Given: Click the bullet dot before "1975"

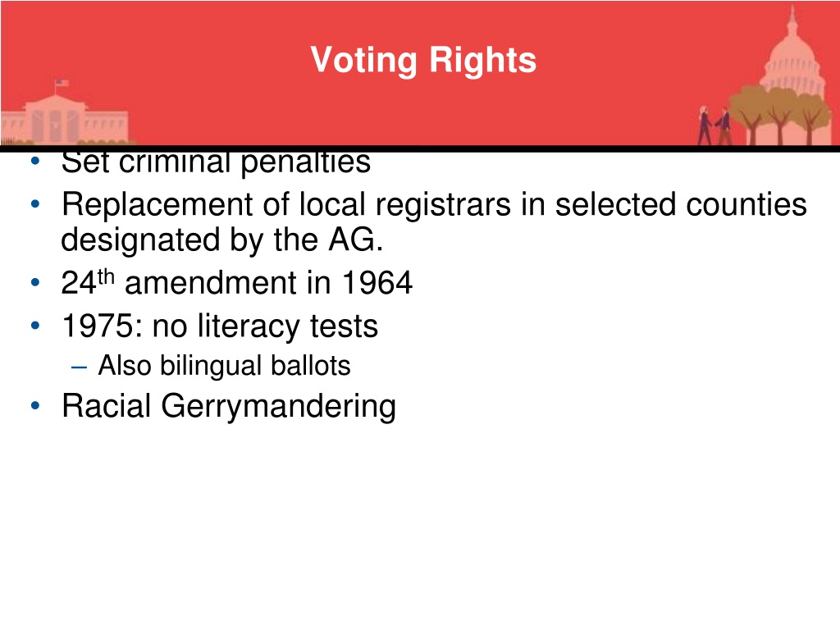Looking at the screenshot, I should pyautogui.click(x=35, y=326).
